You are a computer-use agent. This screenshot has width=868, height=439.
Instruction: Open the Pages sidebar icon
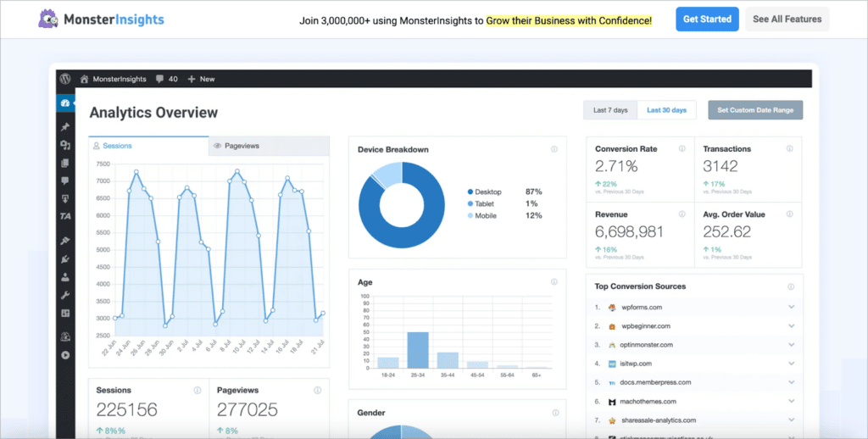coord(65,163)
